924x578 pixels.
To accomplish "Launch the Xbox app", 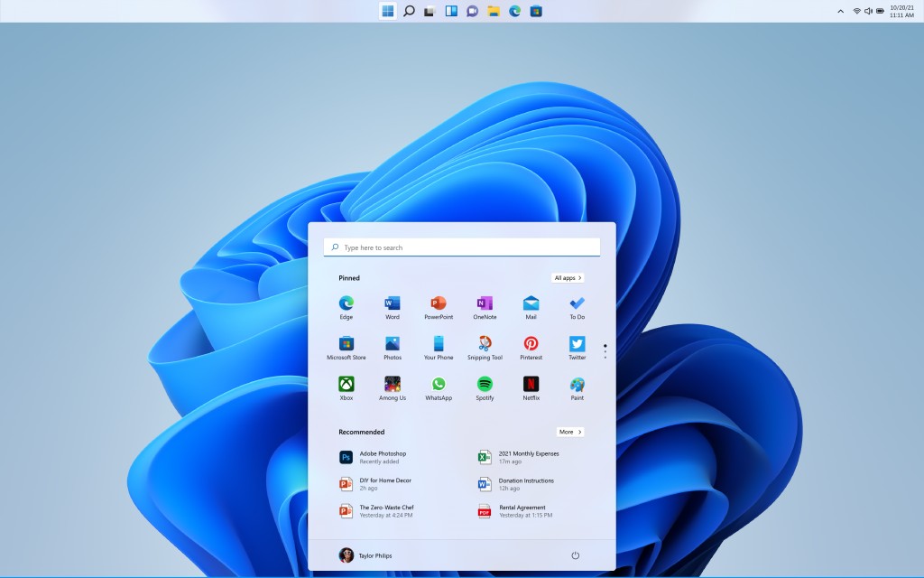I will click(346, 385).
